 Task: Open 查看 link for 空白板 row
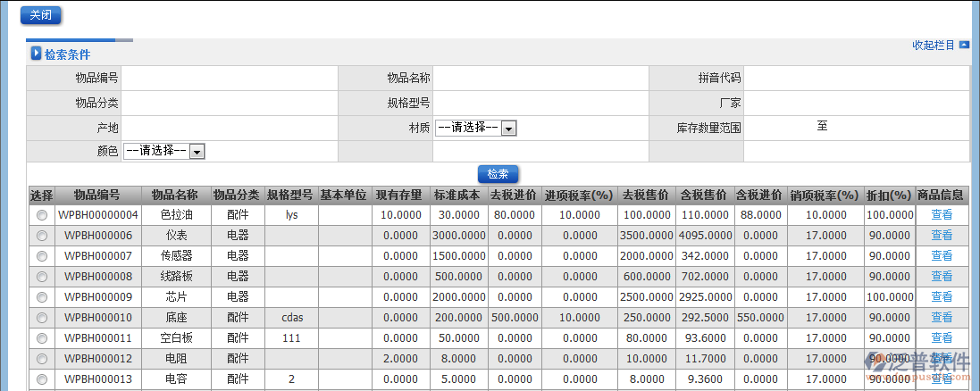[x=942, y=338]
